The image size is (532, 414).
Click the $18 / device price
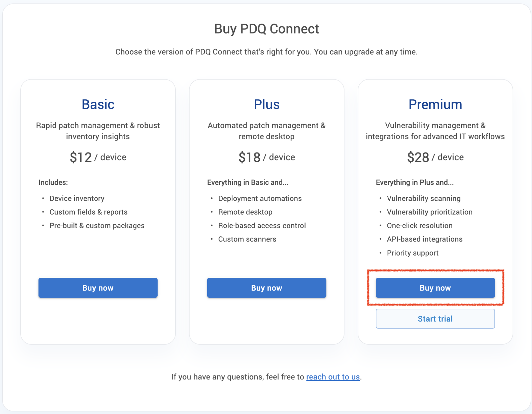point(267,157)
